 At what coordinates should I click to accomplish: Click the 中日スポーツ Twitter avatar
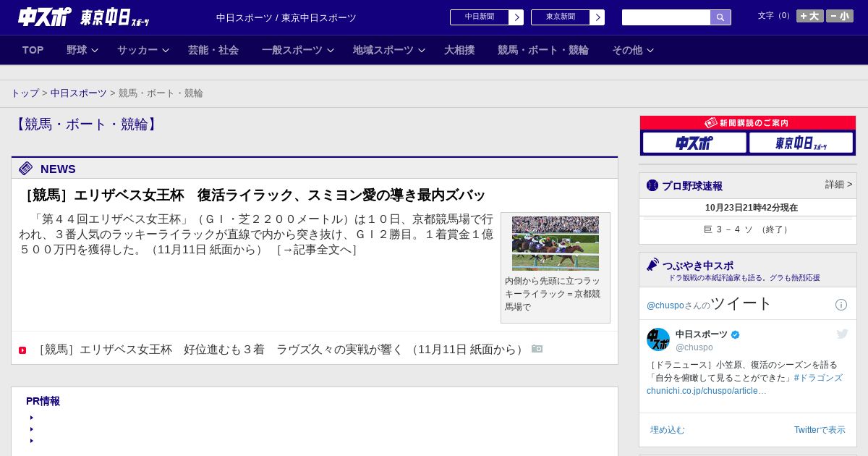(658, 339)
